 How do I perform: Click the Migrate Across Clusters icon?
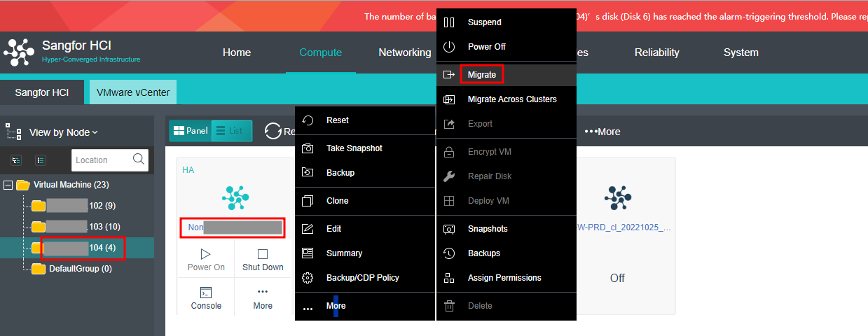pos(449,99)
